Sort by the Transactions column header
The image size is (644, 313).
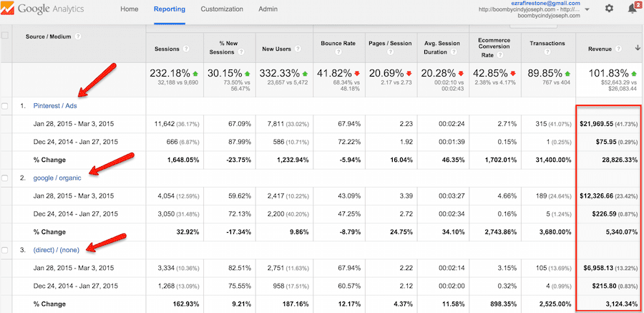click(x=547, y=43)
